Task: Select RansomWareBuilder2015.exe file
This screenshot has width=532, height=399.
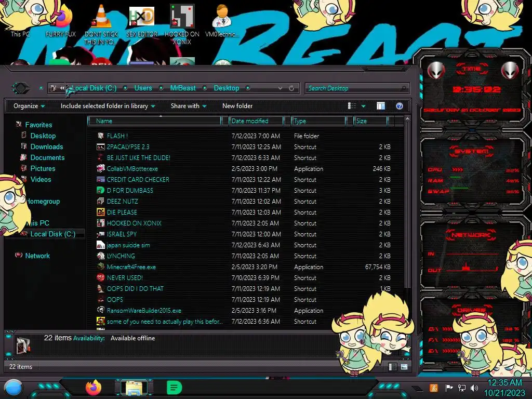Action: tap(144, 311)
